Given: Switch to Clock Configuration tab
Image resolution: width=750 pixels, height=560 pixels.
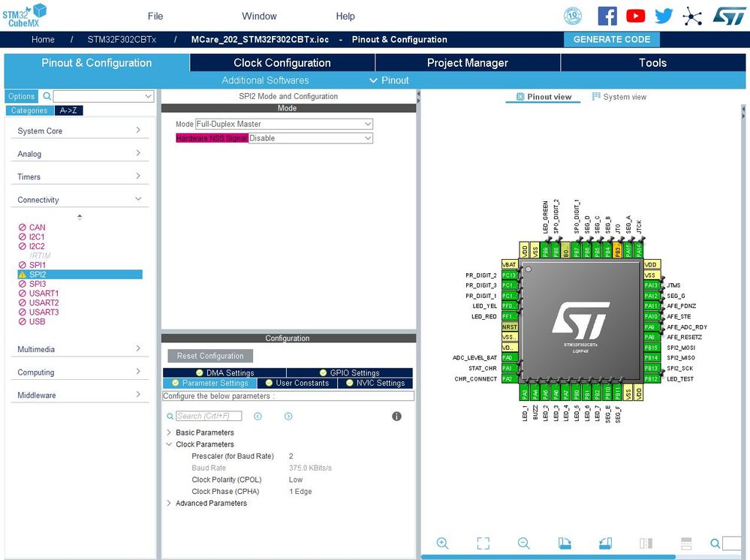Looking at the screenshot, I should coord(282,62).
